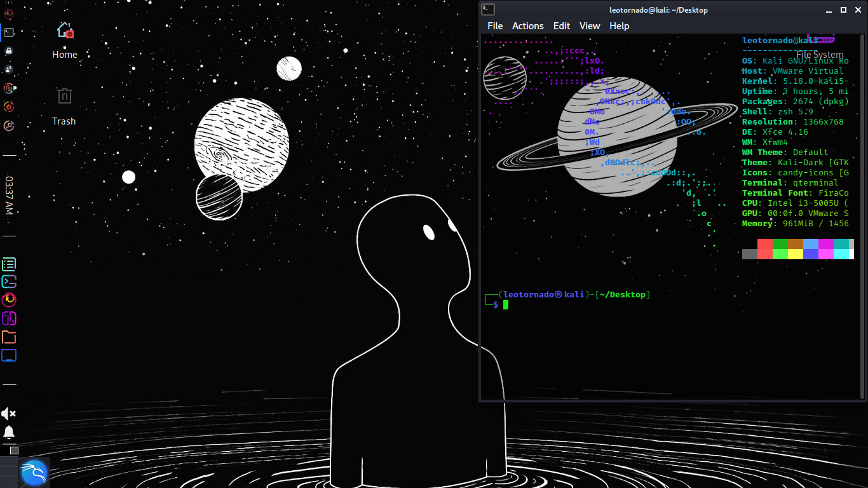The image size is (868, 488).
Task: Expand the Edit menu in terminal
Action: 561,26
